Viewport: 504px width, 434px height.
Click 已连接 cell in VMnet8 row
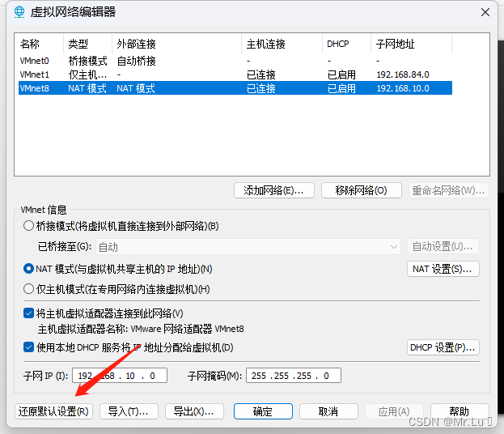[x=261, y=88]
